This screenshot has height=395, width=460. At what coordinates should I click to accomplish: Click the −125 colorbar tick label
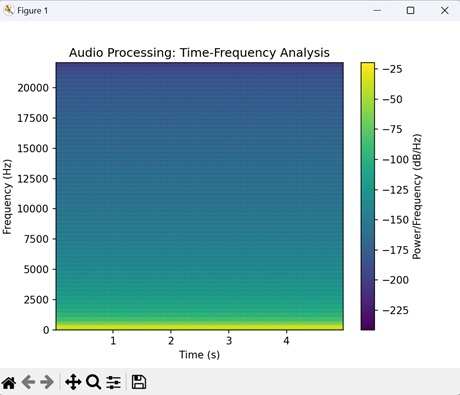tap(395, 190)
